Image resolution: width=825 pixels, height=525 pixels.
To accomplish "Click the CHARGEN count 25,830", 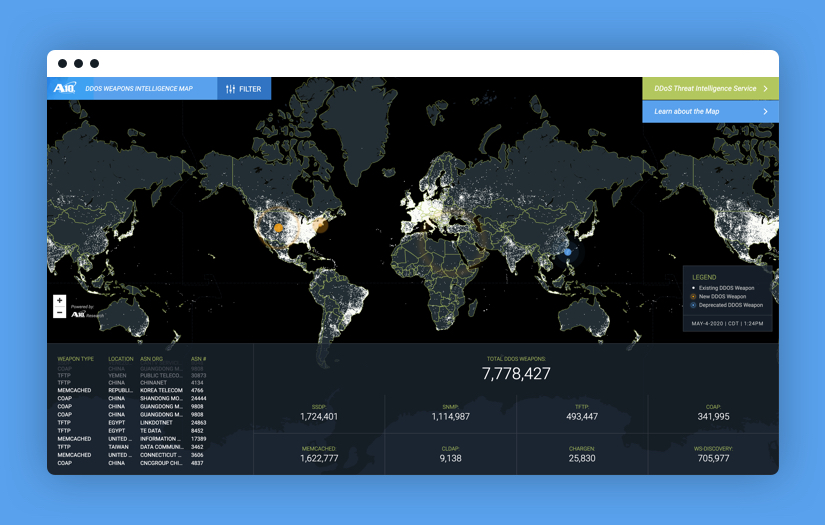I will [582, 458].
